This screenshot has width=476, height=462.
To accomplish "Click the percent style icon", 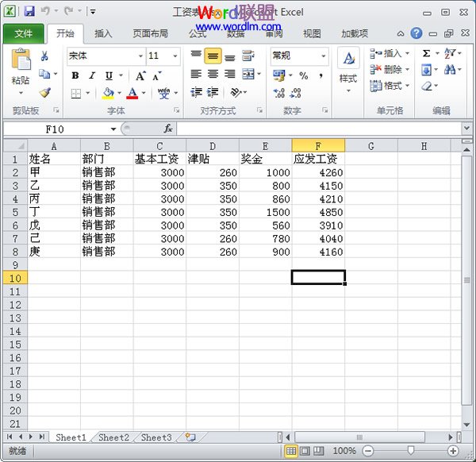I will [303, 75].
